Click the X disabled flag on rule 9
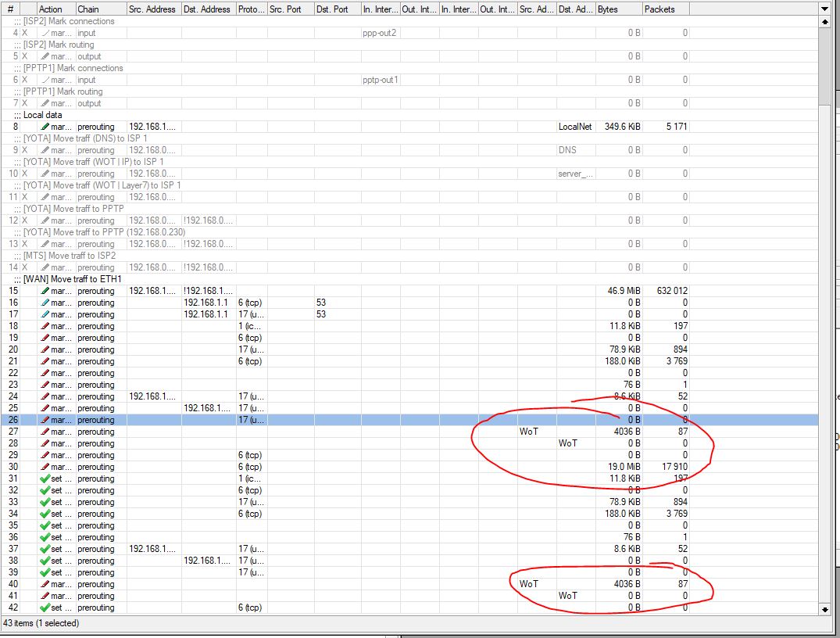This screenshot has width=840, height=638. pos(25,150)
